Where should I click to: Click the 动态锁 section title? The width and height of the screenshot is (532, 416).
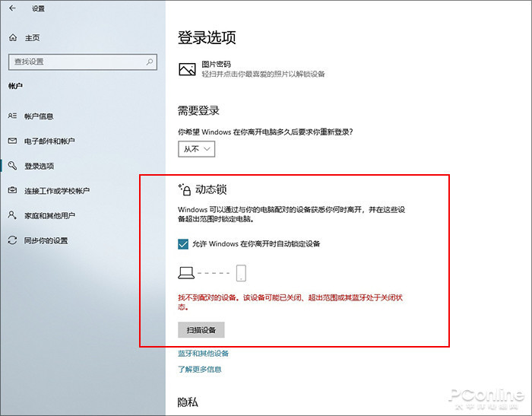pyautogui.click(x=211, y=189)
